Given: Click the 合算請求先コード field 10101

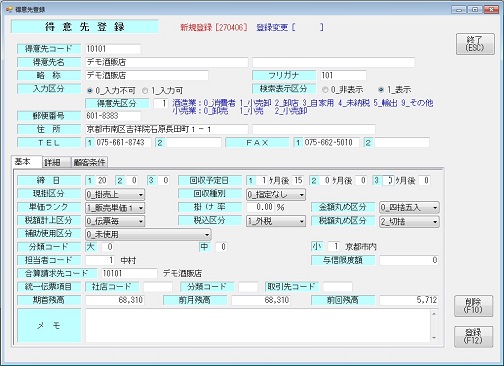Looking at the screenshot, I should [x=129, y=274].
